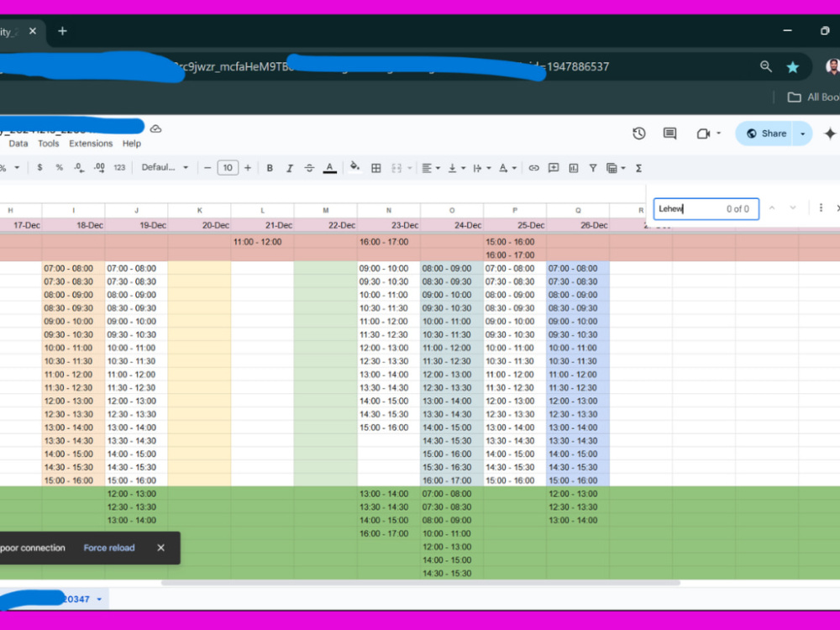Click the Share button

pos(767,134)
